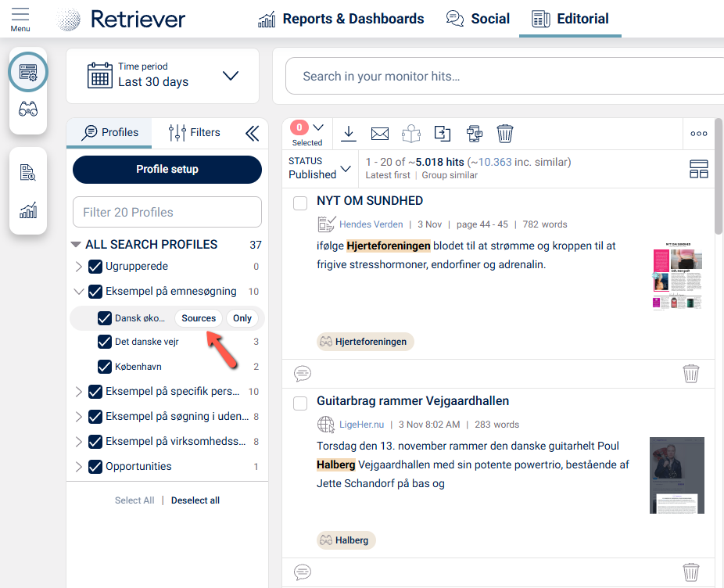
Task: Click the download icon in toolbar
Action: [349, 134]
